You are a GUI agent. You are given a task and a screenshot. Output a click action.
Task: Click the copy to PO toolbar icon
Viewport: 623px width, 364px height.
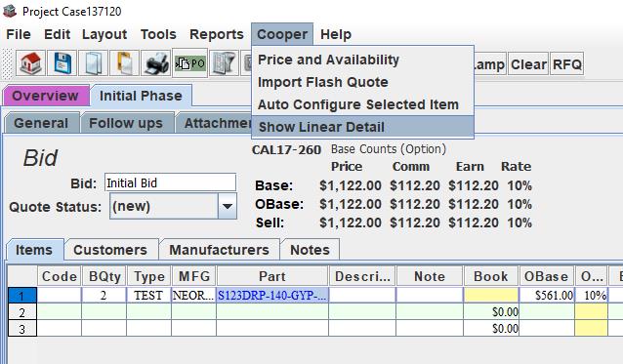coord(190,63)
